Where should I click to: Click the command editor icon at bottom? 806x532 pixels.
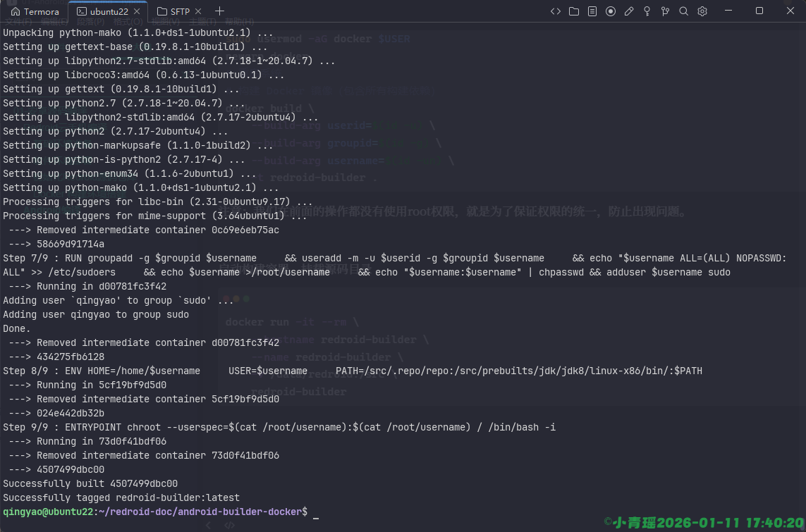[229, 525]
